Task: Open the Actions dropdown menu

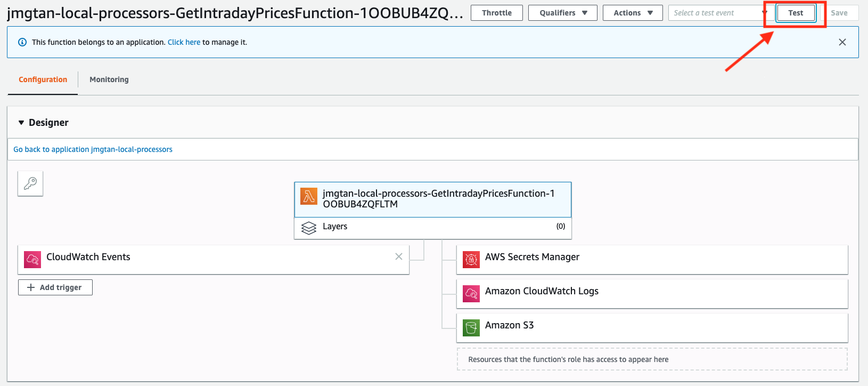Action: (x=633, y=13)
